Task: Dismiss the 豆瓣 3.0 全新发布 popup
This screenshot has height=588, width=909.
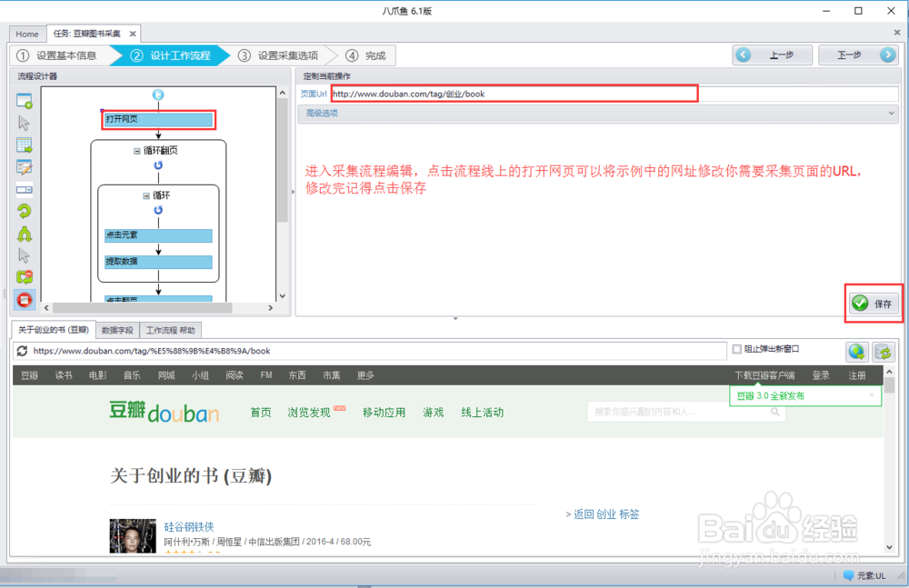Action: 872,395
